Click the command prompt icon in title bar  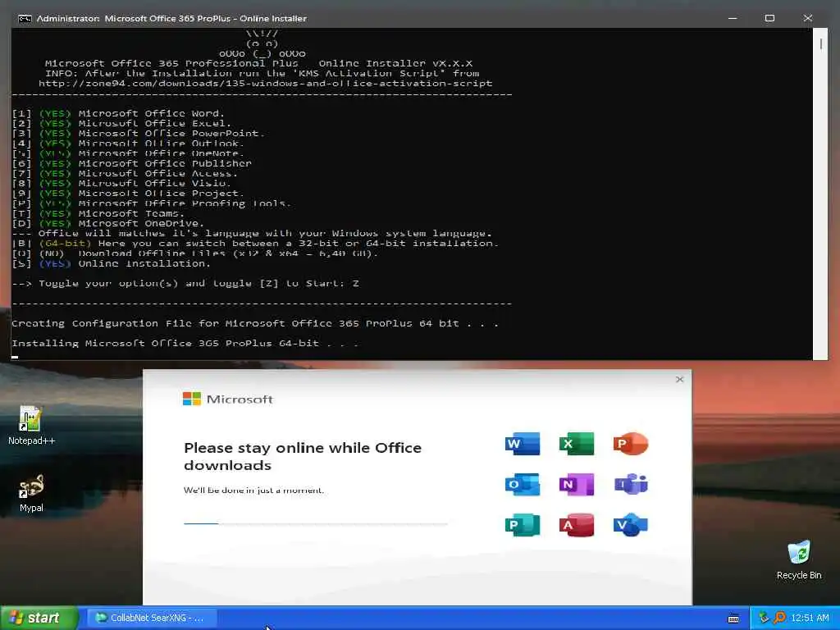click(x=24, y=18)
